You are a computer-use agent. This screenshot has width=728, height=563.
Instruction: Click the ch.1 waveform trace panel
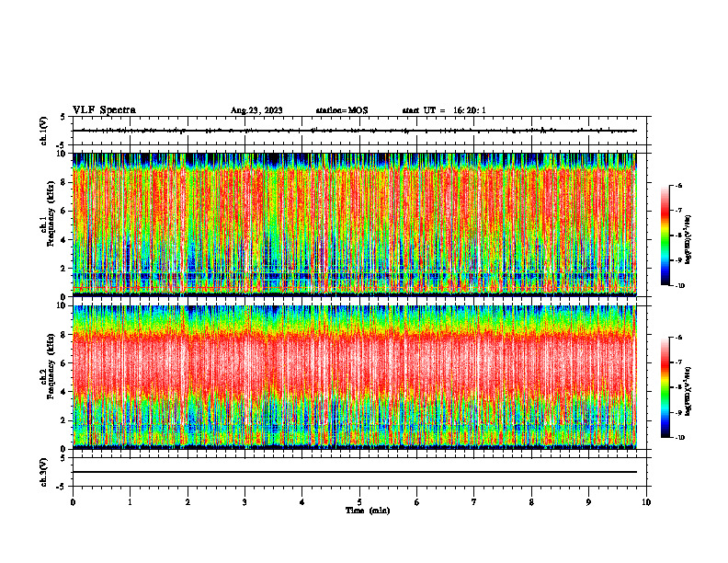click(x=359, y=131)
